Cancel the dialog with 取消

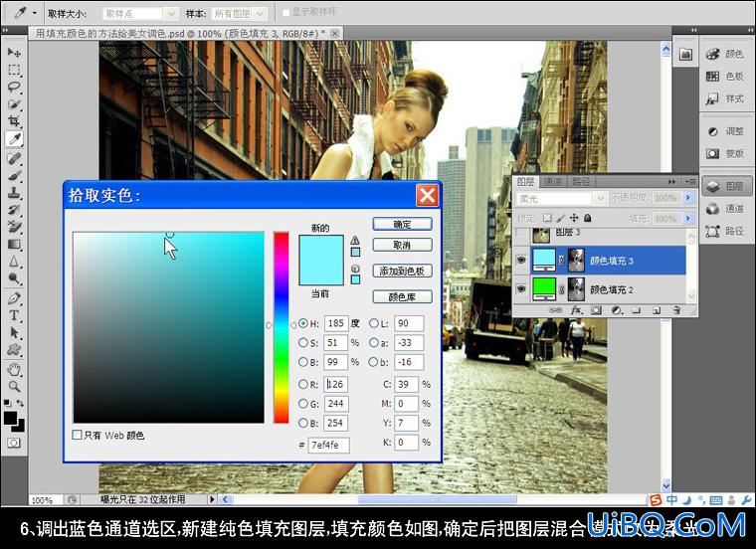[x=402, y=246]
